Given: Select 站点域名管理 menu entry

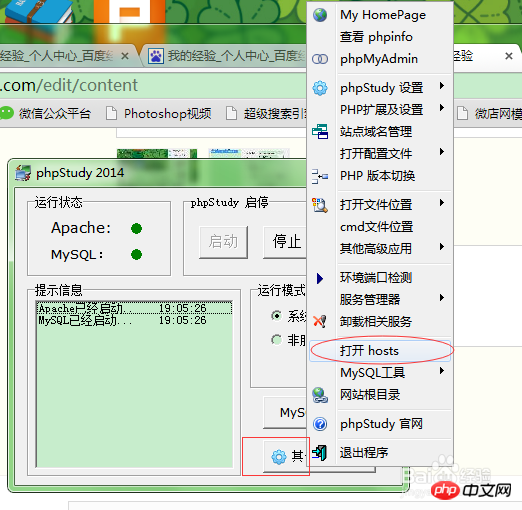Looking at the screenshot, I should tap(380, 132).
